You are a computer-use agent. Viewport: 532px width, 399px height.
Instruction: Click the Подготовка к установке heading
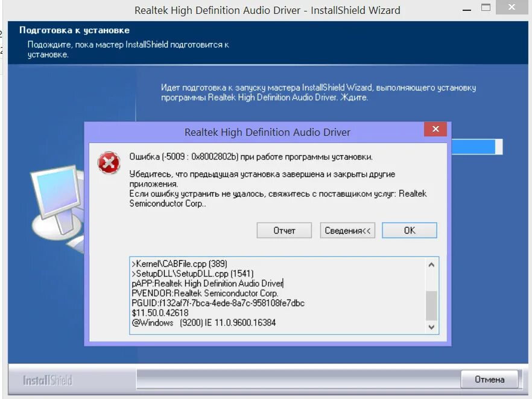pos(74,30)
